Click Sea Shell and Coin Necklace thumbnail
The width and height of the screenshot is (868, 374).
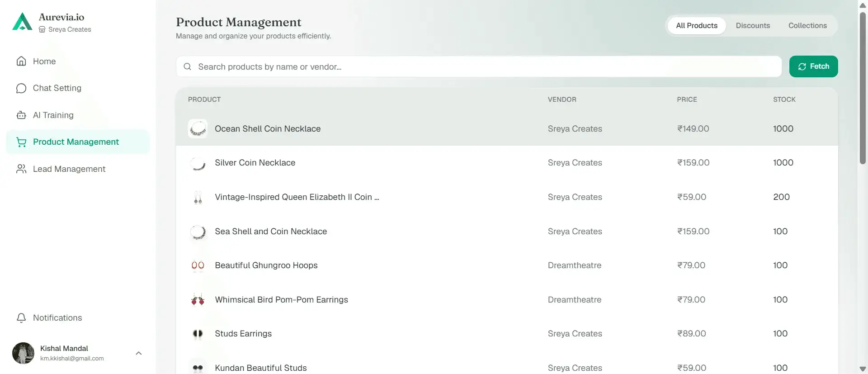point(198,232)
